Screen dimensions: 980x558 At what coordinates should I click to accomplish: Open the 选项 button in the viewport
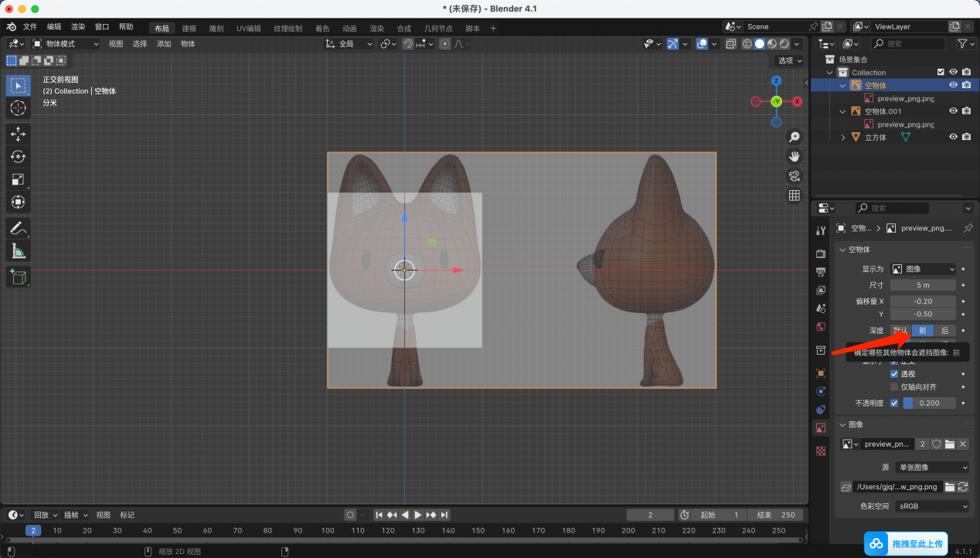pyautogui.click(x=789, y=60)
